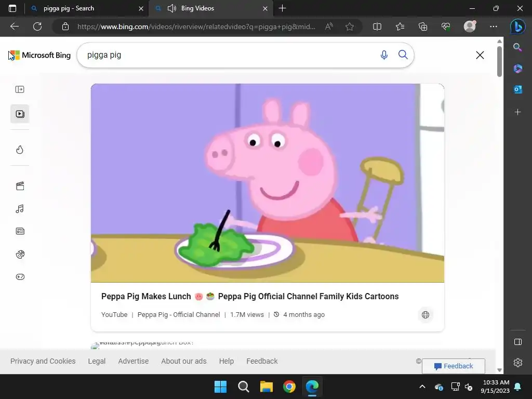
Task: Open the Advertise footer link
Action: click(134, 361)
